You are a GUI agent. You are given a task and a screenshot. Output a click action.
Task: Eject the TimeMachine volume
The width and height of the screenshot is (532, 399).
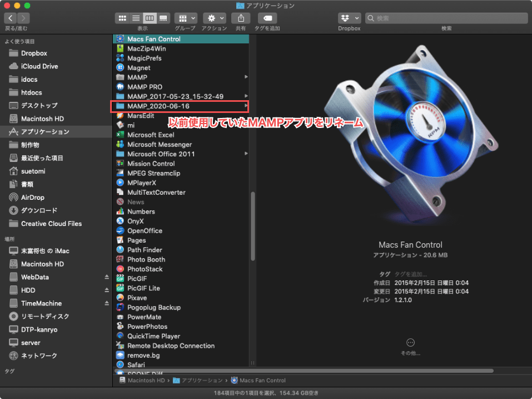(x=107, y=303)
